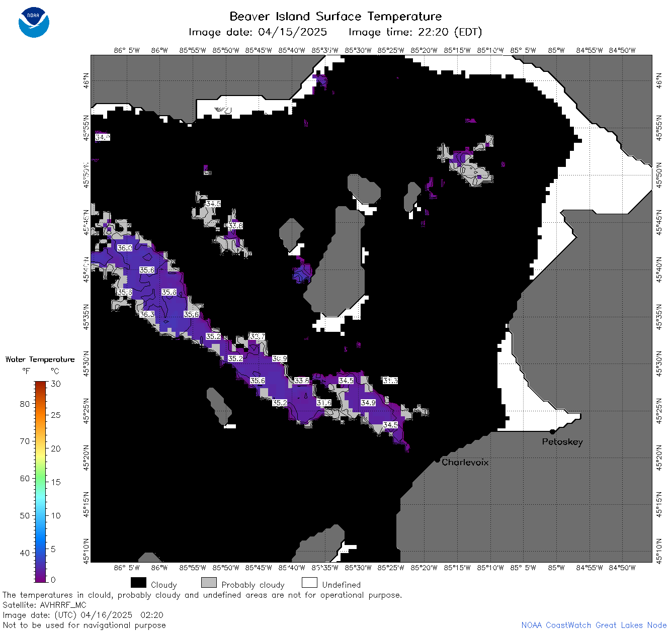Click the 31.6 temperature label

324,403
